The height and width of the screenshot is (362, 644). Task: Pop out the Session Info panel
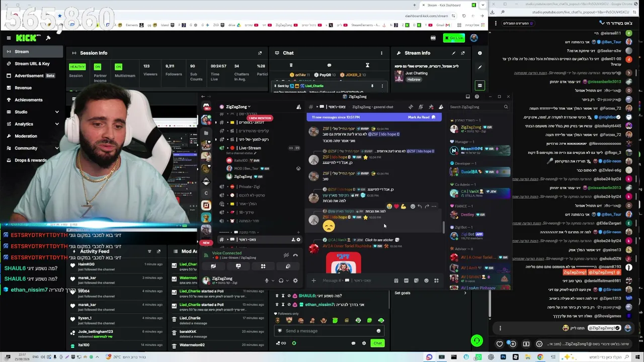(x=260, y=53)
